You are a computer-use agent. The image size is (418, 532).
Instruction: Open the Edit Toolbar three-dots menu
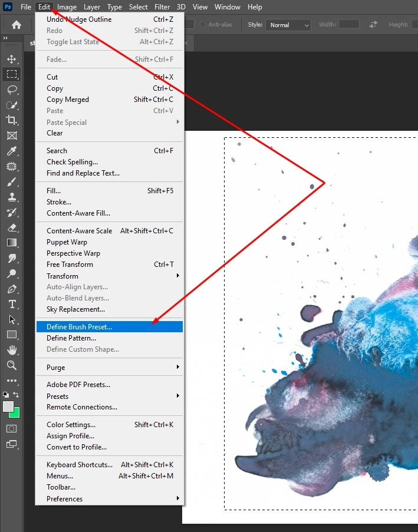(x=12, y=381)
